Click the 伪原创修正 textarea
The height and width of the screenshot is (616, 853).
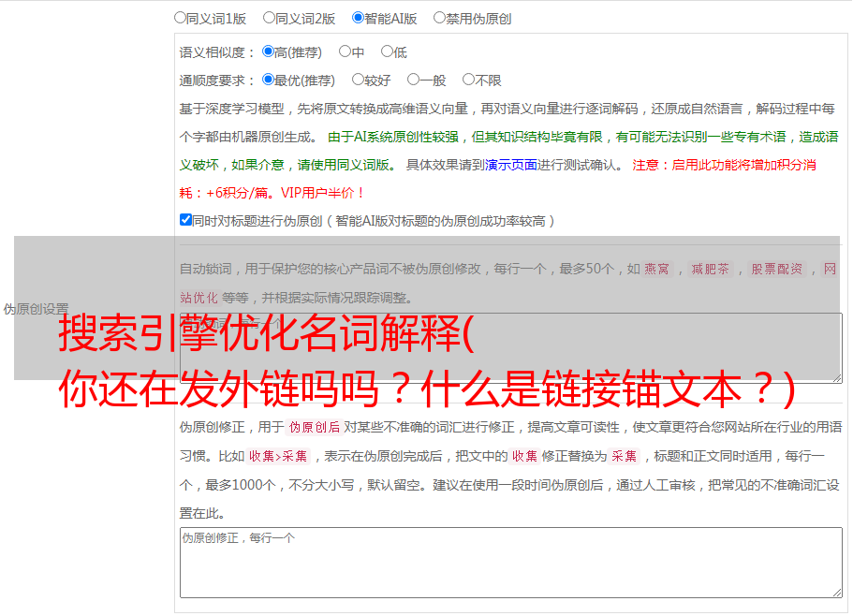pyautogui.click(x=511, y=563)
